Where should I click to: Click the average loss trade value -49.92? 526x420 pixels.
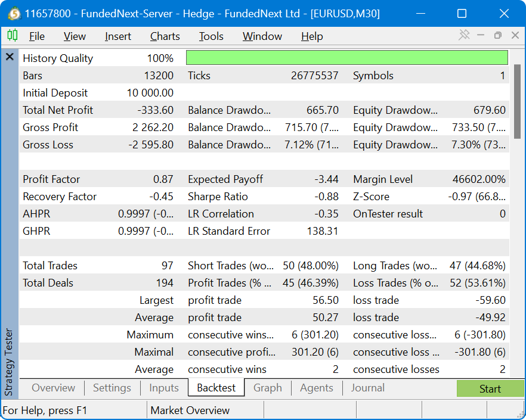pyautogui.click(x=490, y=318)
